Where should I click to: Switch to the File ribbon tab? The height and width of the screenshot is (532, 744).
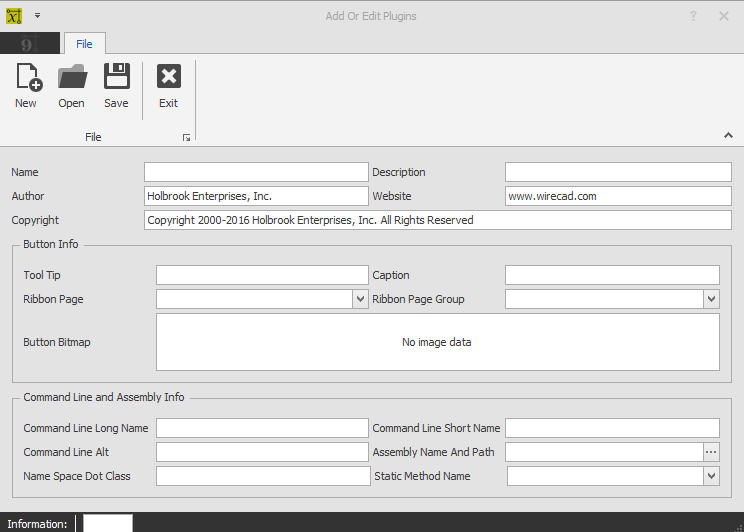coord(84,43)
